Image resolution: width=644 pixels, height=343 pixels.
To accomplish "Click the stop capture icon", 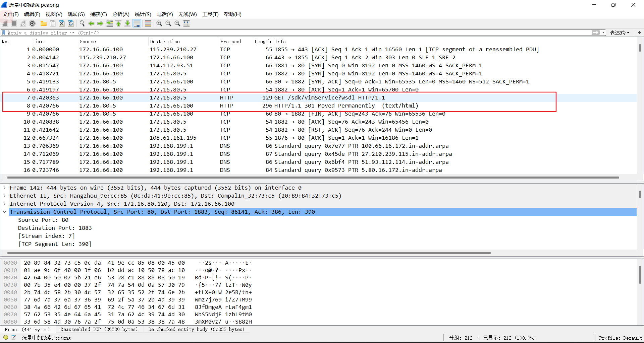I will click(x=14, y=23).
